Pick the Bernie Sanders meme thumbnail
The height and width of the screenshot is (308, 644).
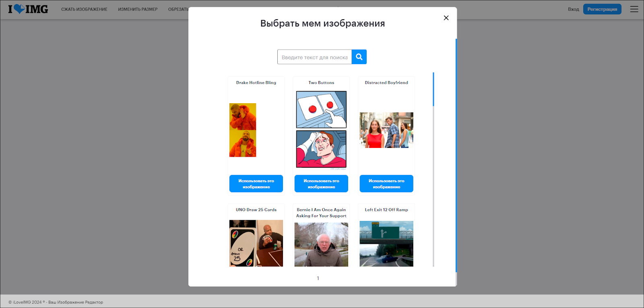(x=321, y=244)
